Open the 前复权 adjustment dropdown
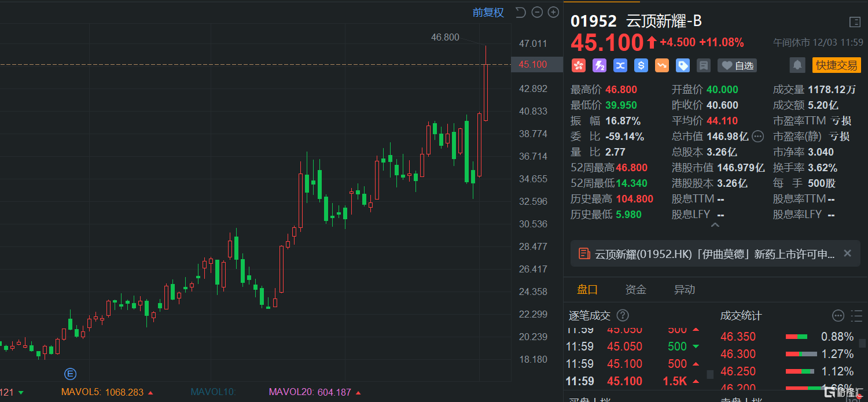 [488, 12]
